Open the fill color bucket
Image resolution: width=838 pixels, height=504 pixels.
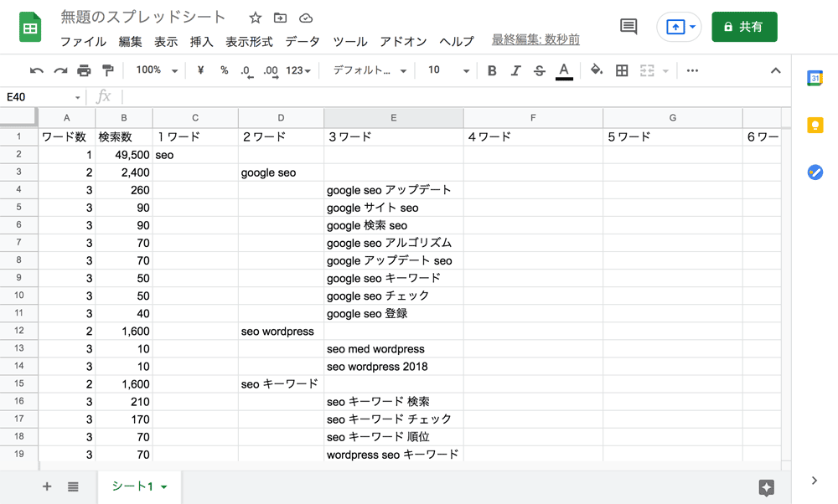click(597, 70)
